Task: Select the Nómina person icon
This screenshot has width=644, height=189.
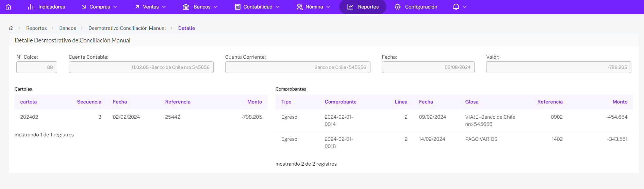Action: click(x=299, y=7)
